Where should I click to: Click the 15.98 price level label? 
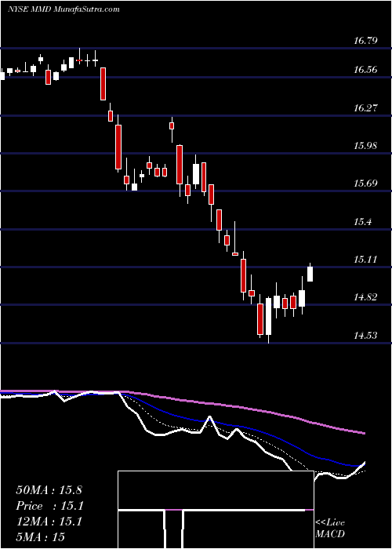point(365,145)
